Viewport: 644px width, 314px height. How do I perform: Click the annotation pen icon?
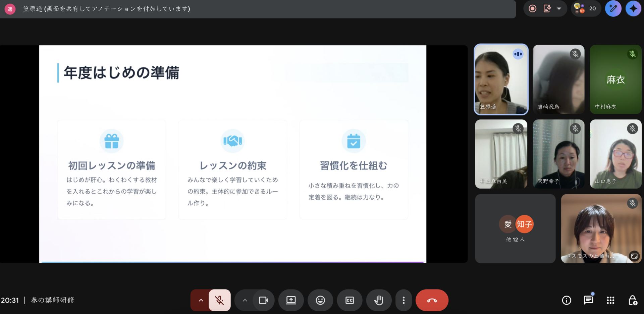tap(613, 9)
